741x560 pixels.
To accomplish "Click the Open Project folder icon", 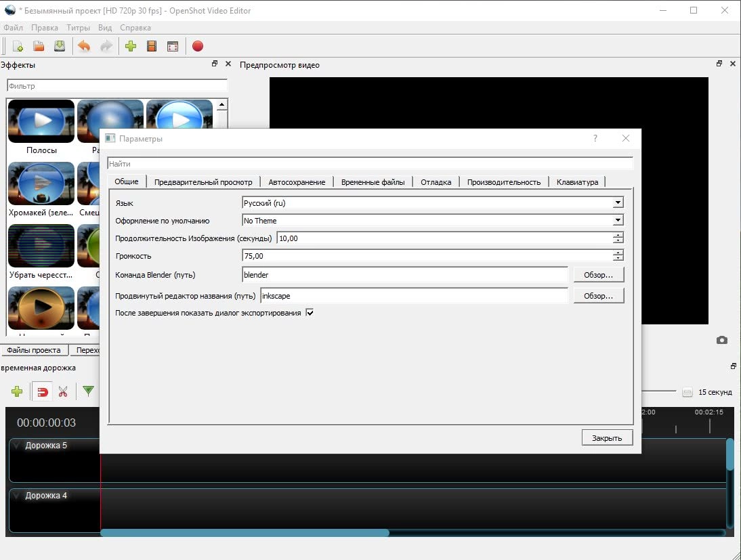I will 39,46.
